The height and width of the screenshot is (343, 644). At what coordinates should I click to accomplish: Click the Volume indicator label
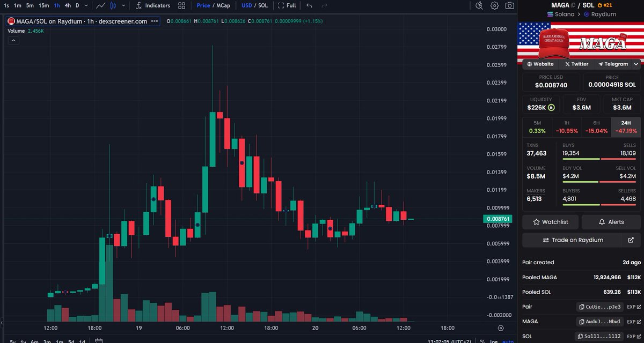[16, 31]
